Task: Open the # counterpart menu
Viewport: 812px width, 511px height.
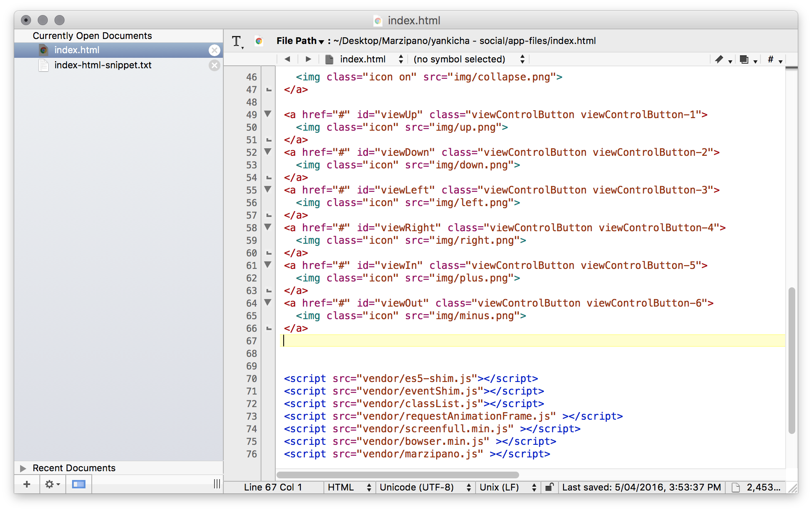Action: 774,59
